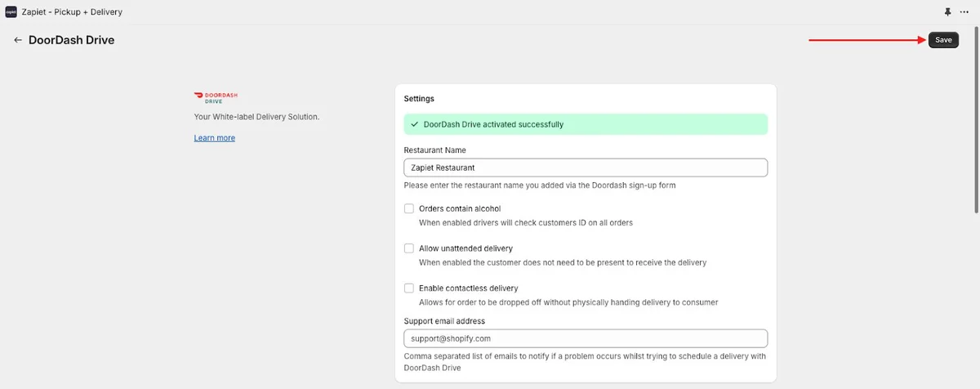This screenshot has height=389, width=980.
Task: Save the DoorDash Drive settings
Action: pos(943,40)
